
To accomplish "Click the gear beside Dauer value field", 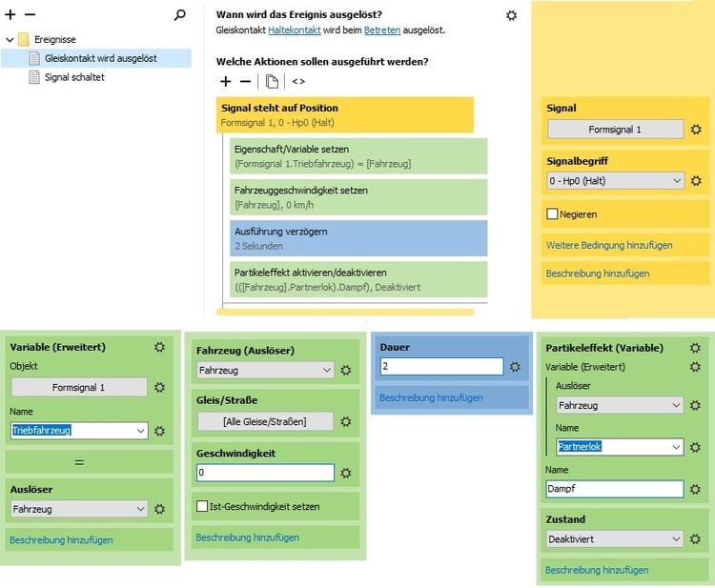I will 515,367.
